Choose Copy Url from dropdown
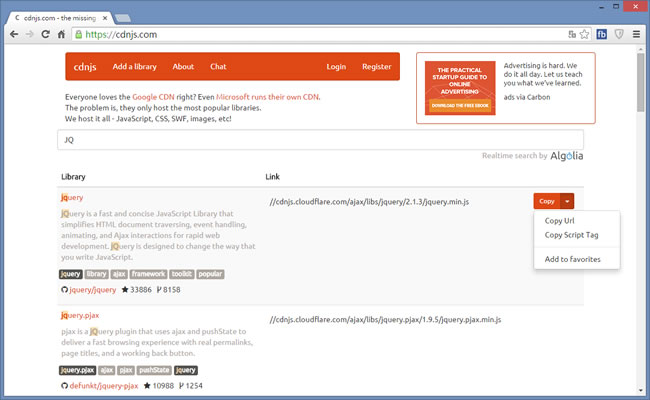This screenshot has width=650, height=400. coord(560,221)
